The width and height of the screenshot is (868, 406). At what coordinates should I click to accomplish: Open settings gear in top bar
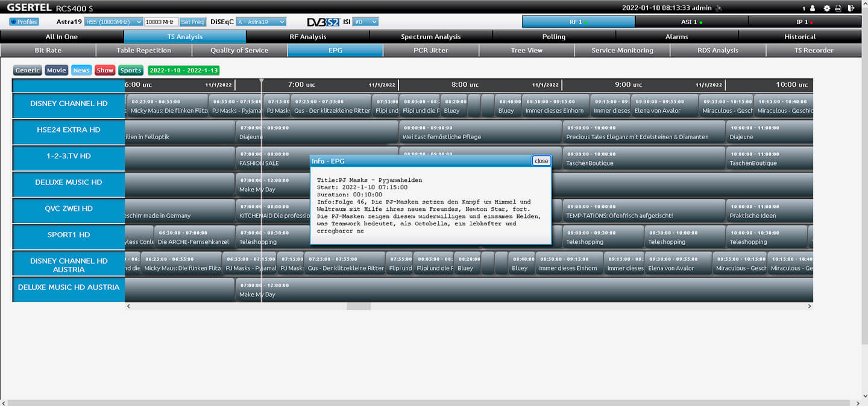827,8
